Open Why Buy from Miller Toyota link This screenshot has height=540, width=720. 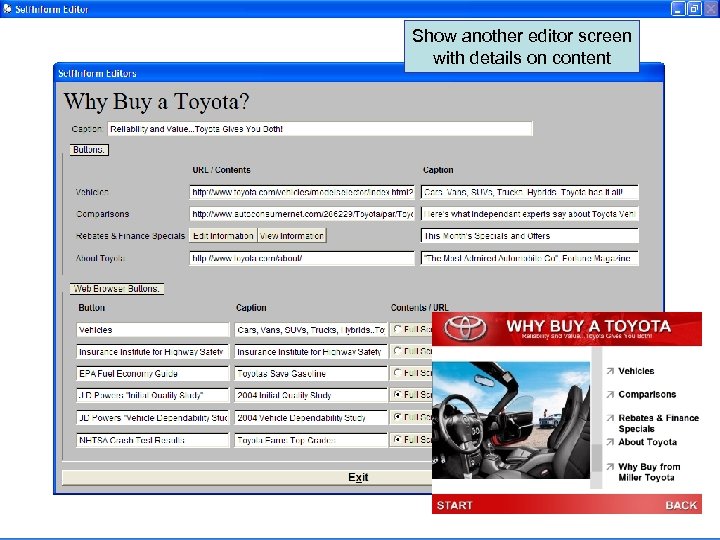coord(649,472)
